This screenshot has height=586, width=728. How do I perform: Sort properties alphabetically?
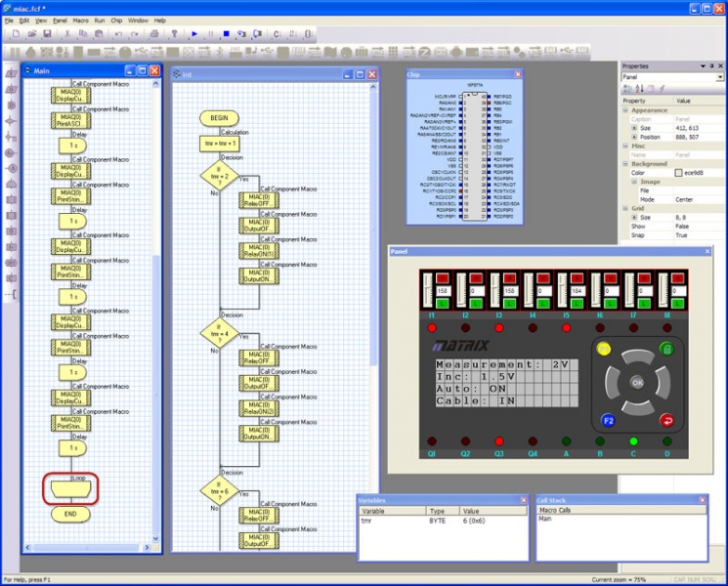click(640, 88)
